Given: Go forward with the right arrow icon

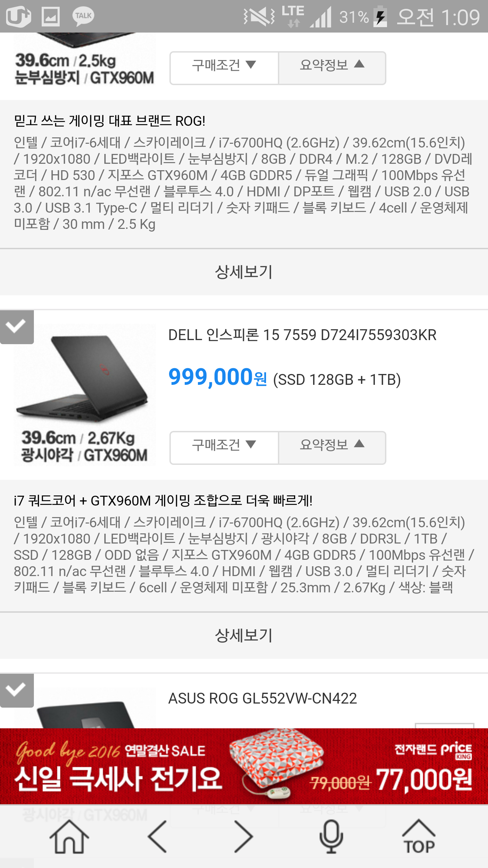Looking at the screenshot, I should tap(244, 836).
